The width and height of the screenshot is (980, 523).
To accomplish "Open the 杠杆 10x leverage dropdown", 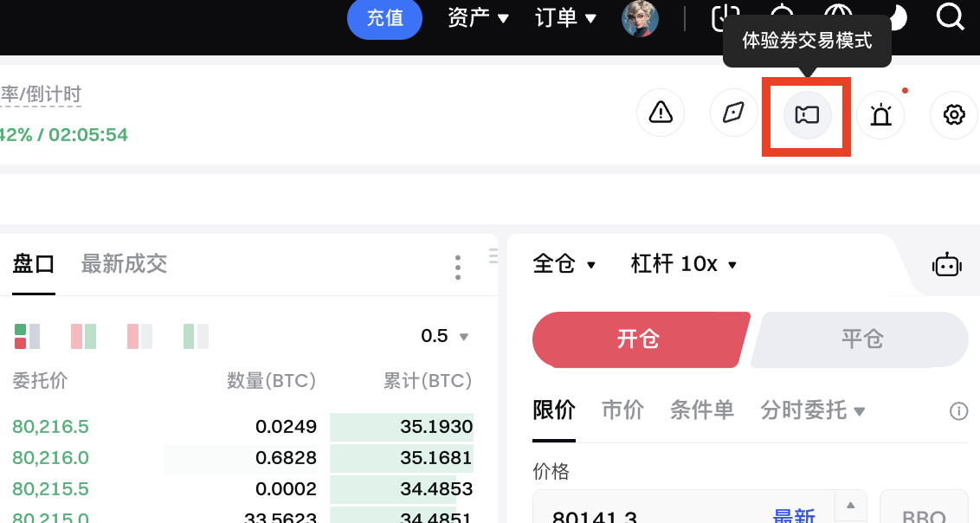I will pos(684,264).
